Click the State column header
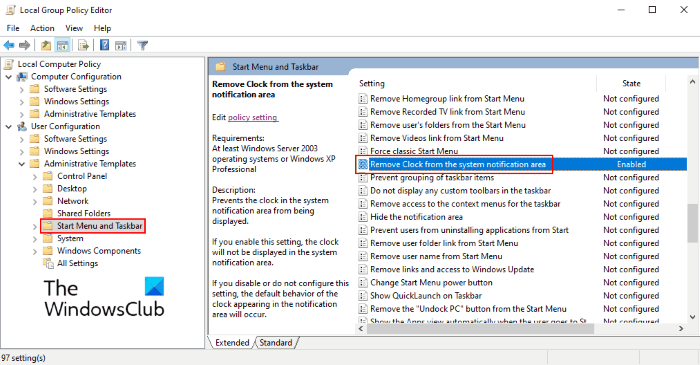Image resolution: width=700 pixels, height=365 pixels. pyautogui.click(x=631, y=83)
